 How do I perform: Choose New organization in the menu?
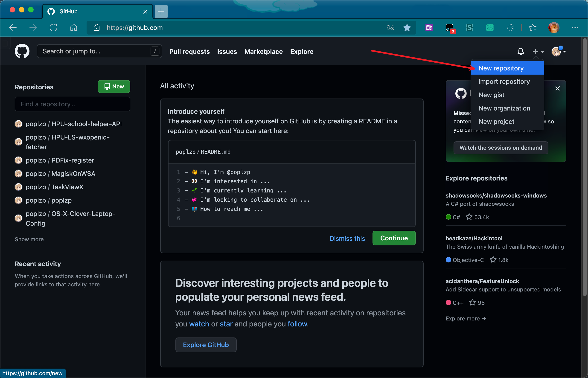pyautogui.click(x=507, y=108)
